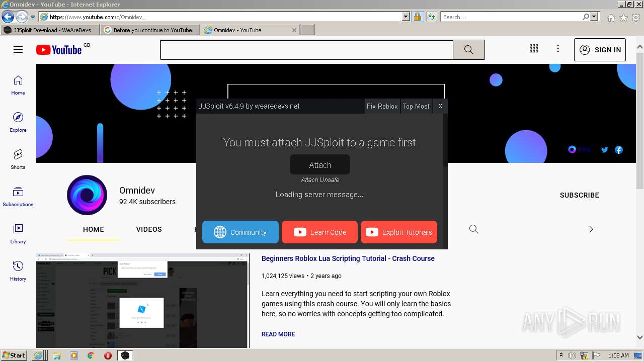Open Internet Explorer from the taskbar
Image resolution: width=644 pixels, height=362 pixels.
pos(38,355)
